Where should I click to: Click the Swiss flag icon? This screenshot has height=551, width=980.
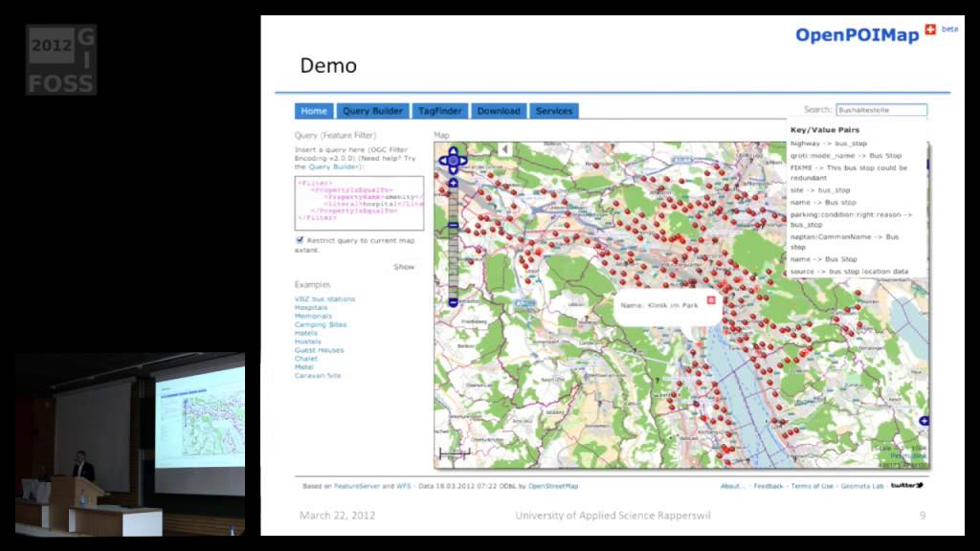(930, 29)
